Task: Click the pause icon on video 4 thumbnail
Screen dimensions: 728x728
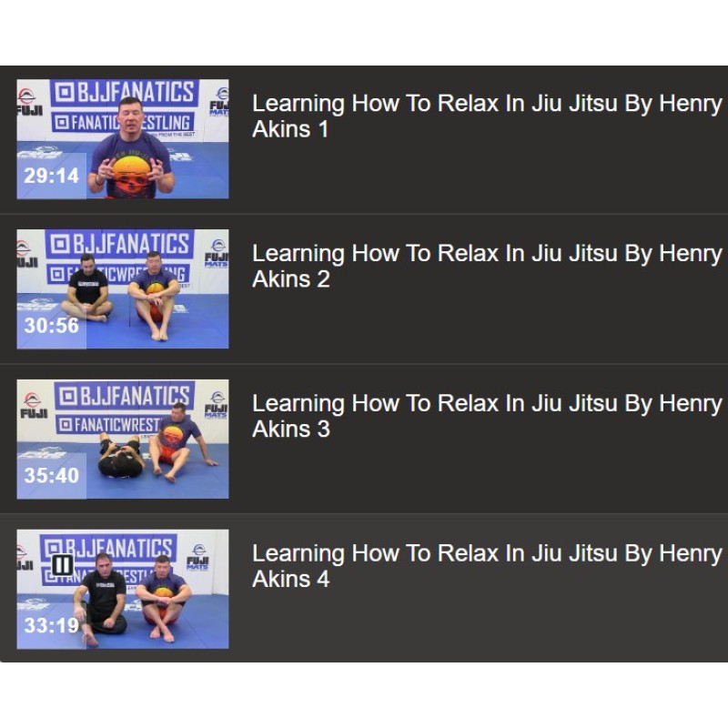Action: click(62, 564)
